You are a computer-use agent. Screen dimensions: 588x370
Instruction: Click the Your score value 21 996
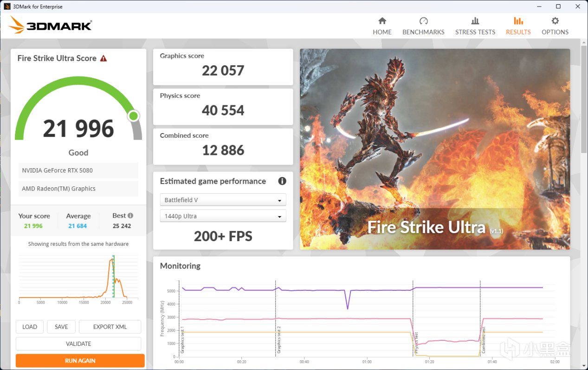[33, 226]
